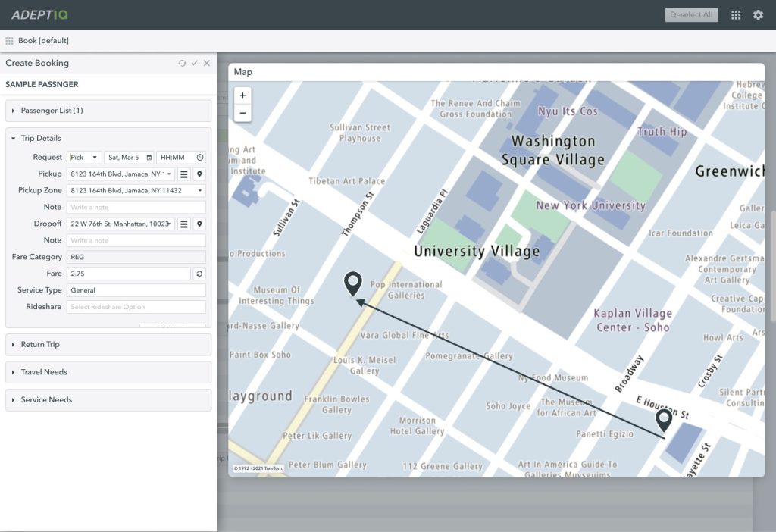Image resolution: width=776 pixels, height=532 pixels.
Task: Click the Deselect All button
Action: pyautogui.click(x=691, y=14)
